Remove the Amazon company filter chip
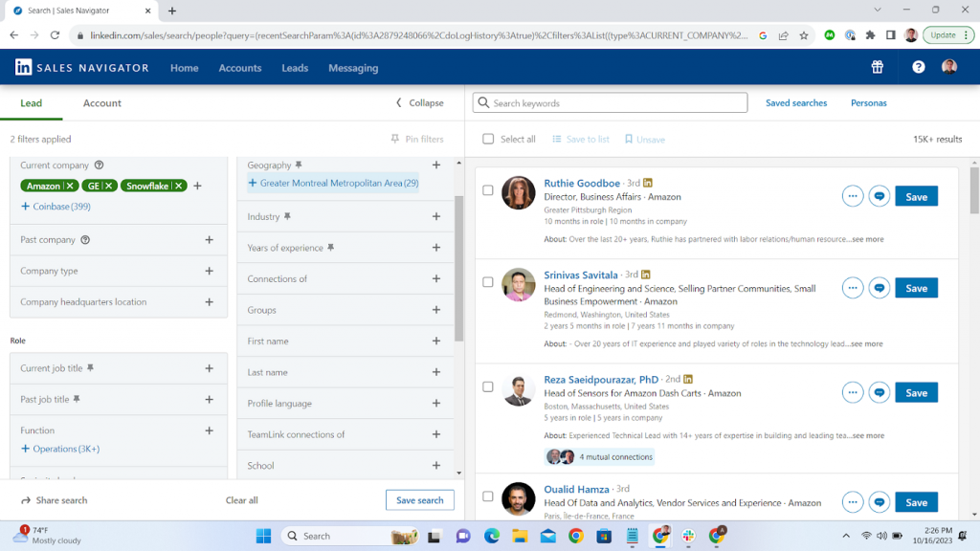This screenshot has height=551, width=980. coord(71,186)
